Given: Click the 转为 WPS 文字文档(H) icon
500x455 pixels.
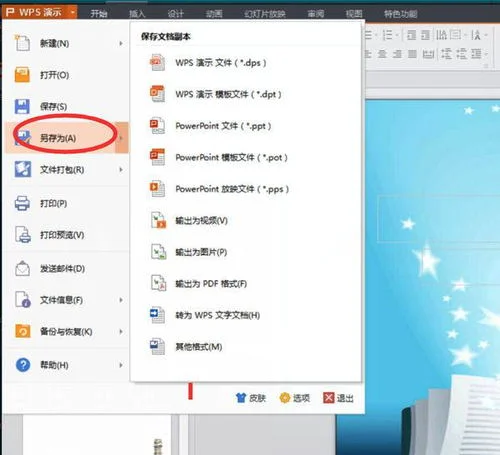Looking at the screenshot, I should (x=157, y=315).
